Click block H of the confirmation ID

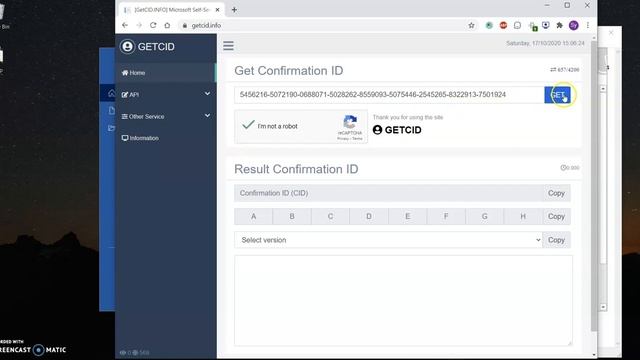coord(523,216)
